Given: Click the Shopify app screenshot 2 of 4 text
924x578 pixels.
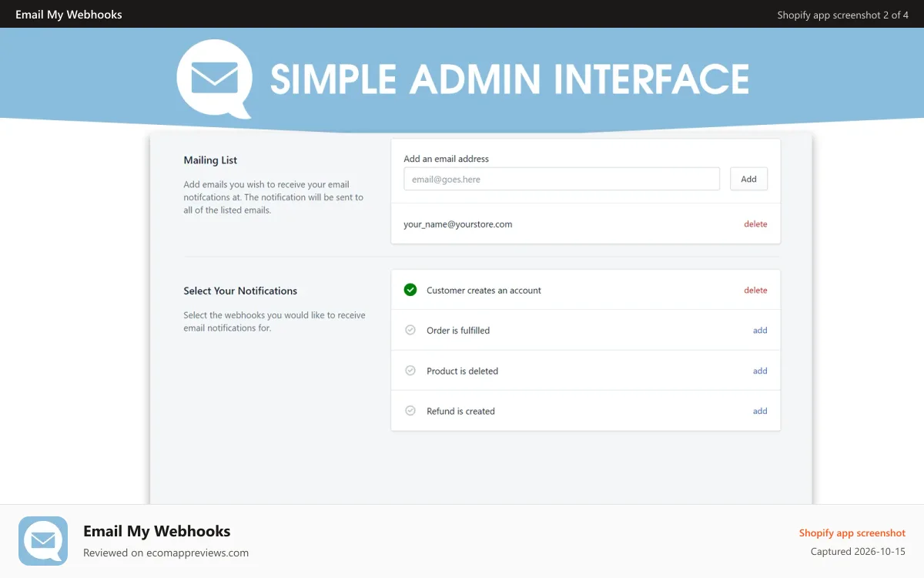Looking at the screenshot, I should click(x=843, y=15).
